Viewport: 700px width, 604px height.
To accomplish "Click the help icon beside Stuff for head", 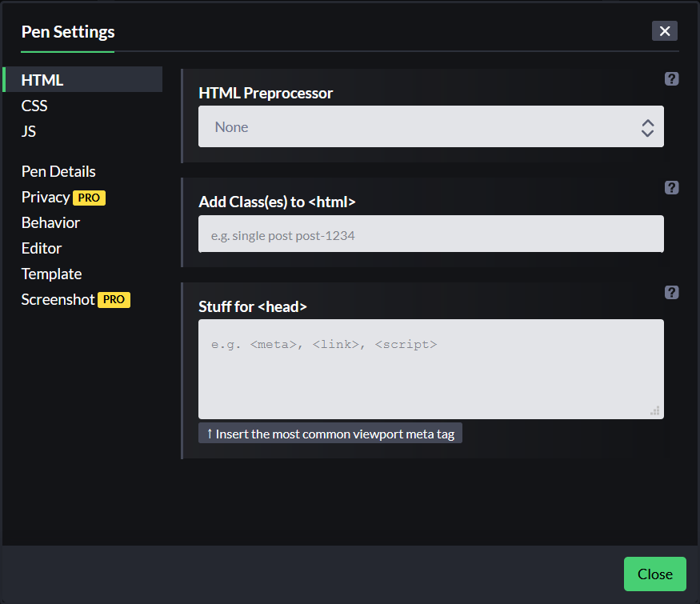I will [672, 292].
